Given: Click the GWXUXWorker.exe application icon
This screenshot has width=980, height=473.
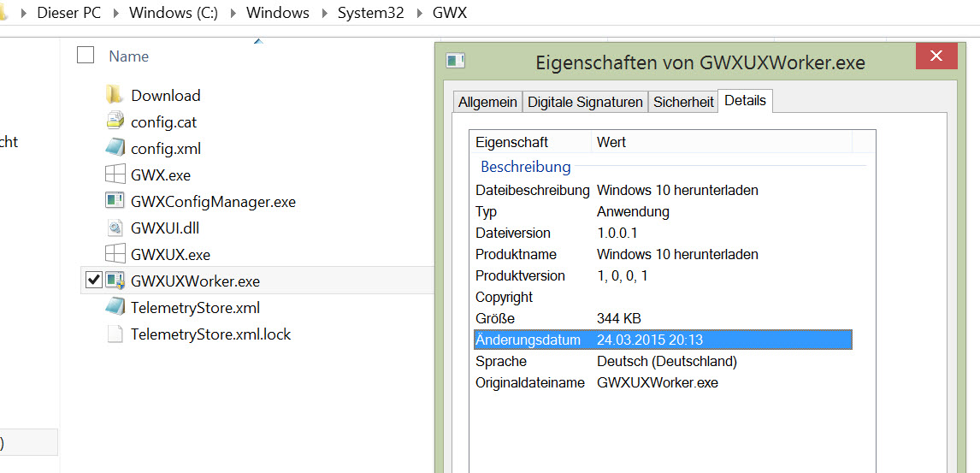Looking at the screenshot, I should point(115,281).
